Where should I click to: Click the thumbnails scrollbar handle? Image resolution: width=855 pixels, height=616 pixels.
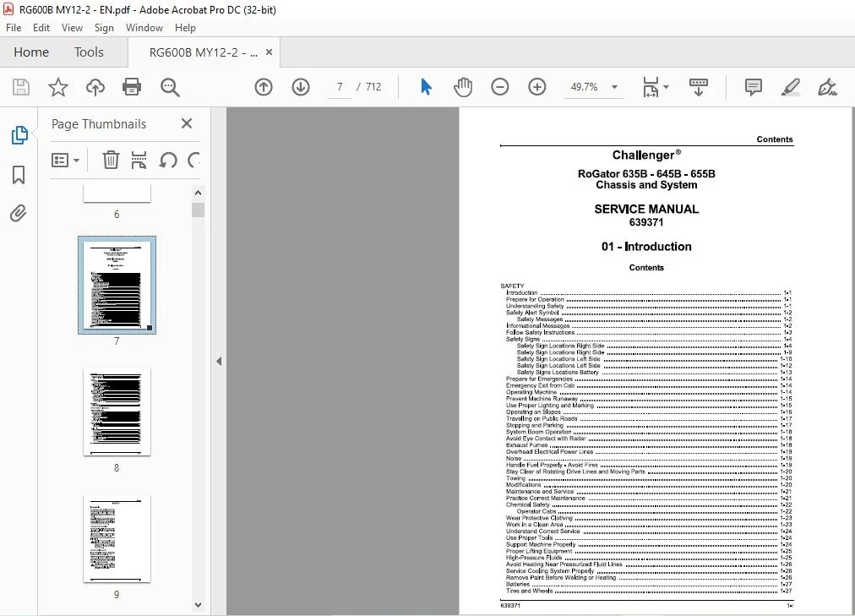pyautogui.click(x=198, y=210)
